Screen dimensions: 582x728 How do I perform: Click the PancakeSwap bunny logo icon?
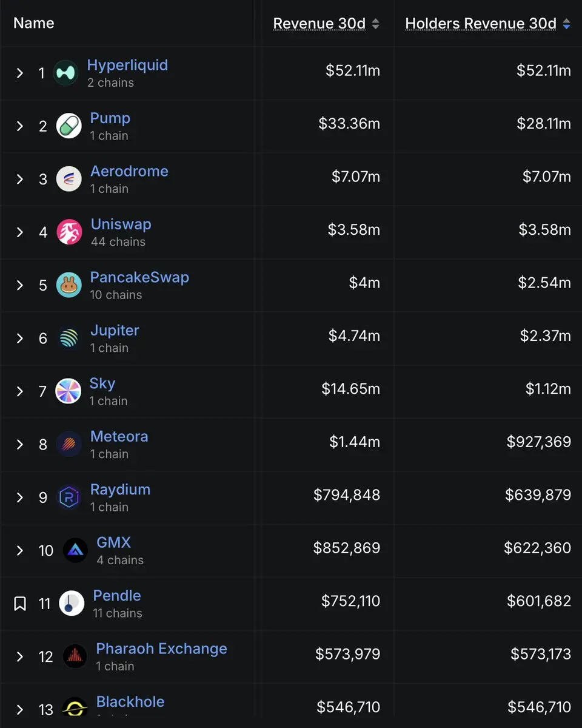(x=69, y=285)
